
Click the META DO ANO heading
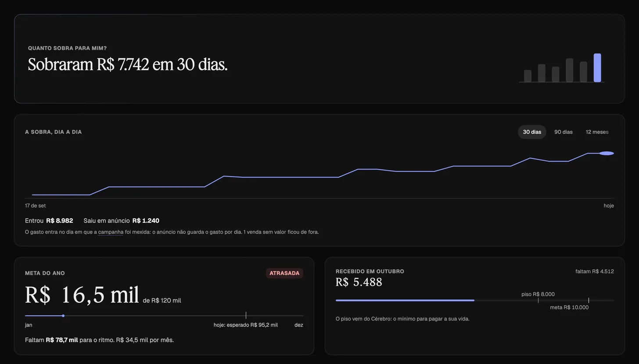[x=45, y=273]
